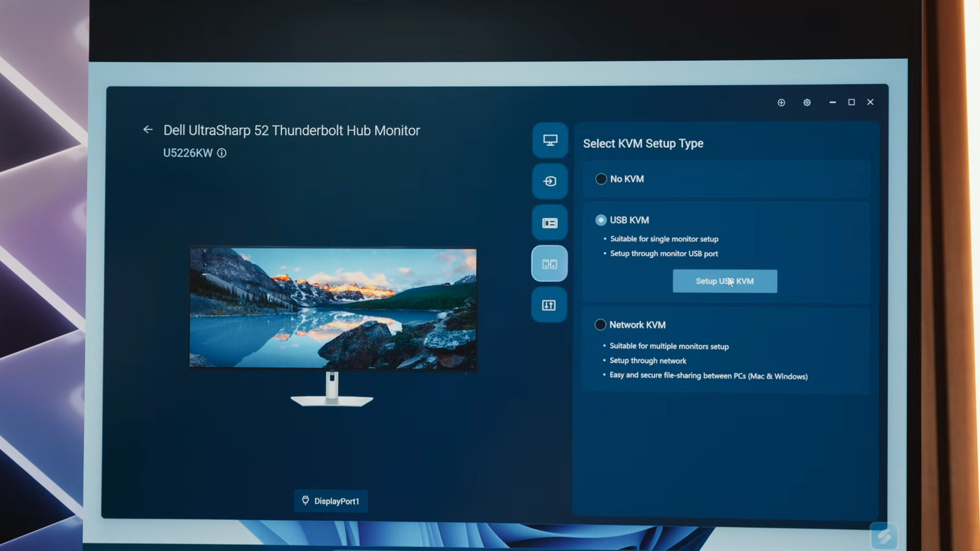The image size is (980, 551).
Task: Select the No KVM radio button
Action: pyautogui.click(x=601, y=179)
